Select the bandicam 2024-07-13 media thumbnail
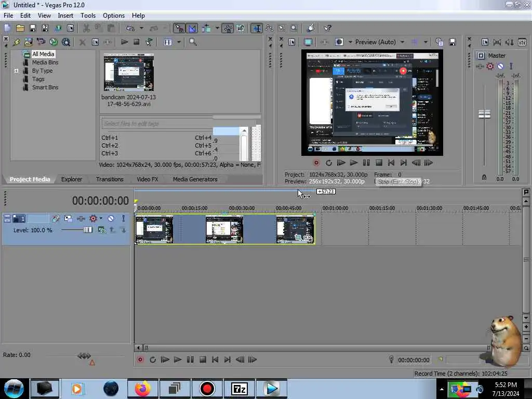 129,72
